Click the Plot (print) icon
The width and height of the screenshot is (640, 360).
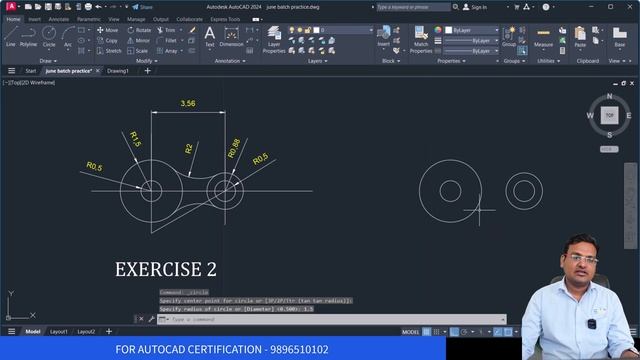coord(88,7)
